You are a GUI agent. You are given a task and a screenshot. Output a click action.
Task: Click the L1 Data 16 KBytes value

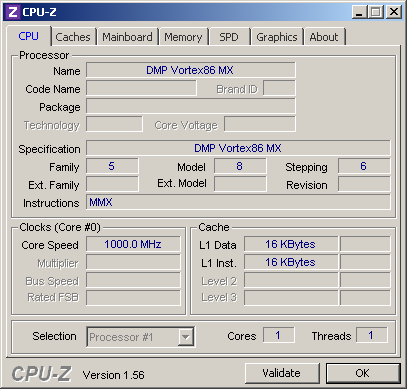click(x=291, y=244)
